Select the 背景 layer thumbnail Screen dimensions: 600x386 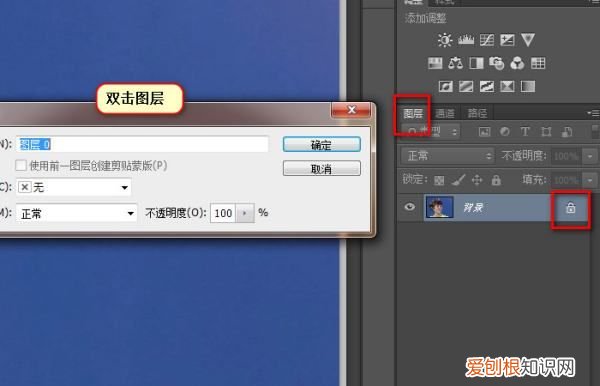click(439, 207)
